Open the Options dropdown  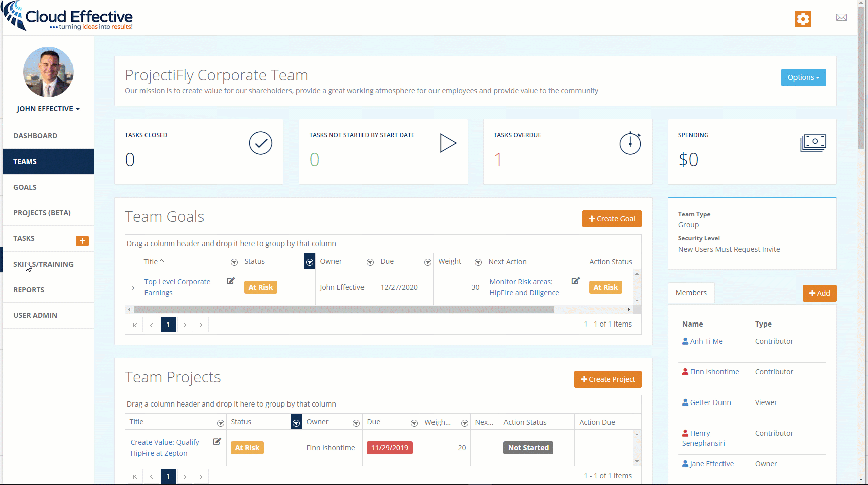coord(803,77)
